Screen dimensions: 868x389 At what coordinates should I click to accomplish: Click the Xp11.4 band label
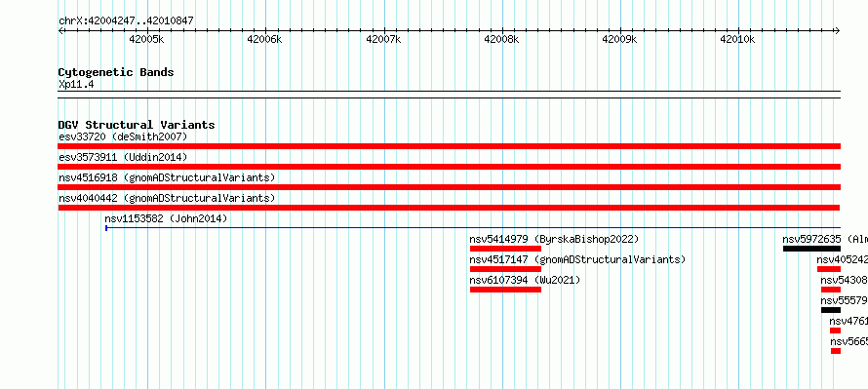tap(76, 84)
